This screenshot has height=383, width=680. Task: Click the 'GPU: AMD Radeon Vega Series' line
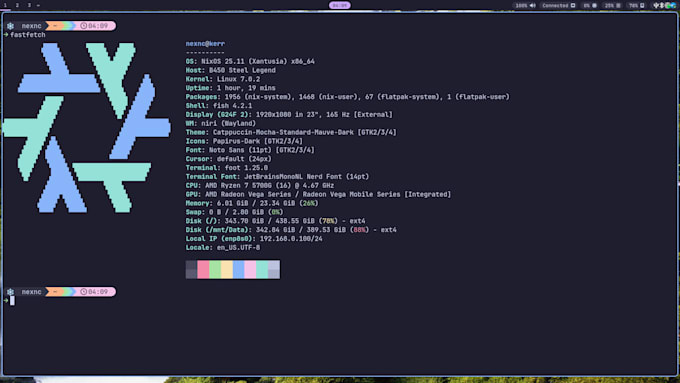pos(318,194)
